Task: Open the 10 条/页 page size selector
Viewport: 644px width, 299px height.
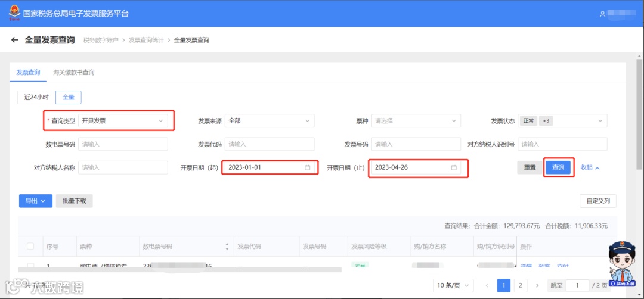Action: coord(453,285)
